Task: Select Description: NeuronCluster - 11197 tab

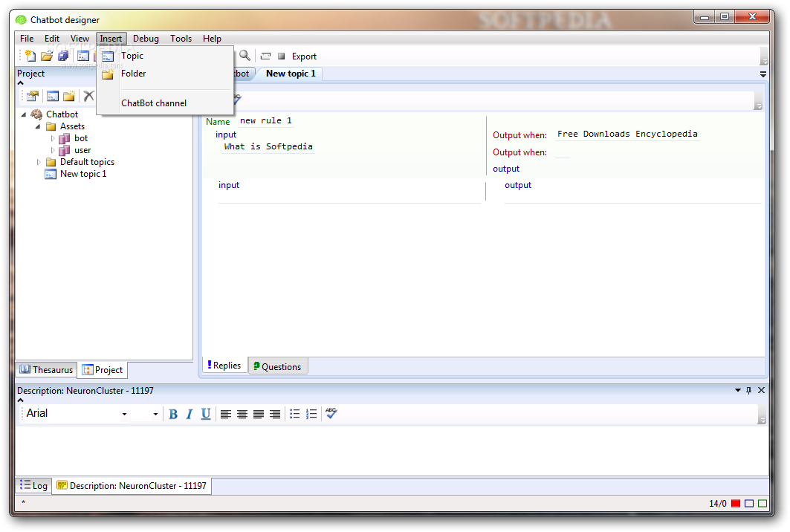Action: pyautogui.click(x=132, y=486)
